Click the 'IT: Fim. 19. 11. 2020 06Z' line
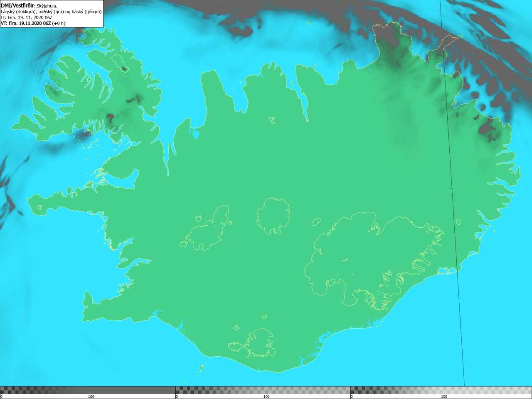Viewport: 532px width, 399px height. coord(27,17)
